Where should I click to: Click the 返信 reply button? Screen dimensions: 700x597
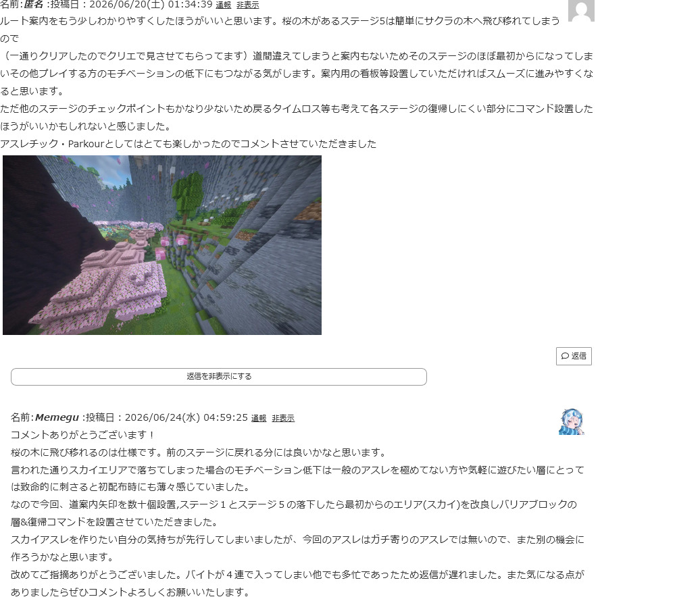pos(574,356)
